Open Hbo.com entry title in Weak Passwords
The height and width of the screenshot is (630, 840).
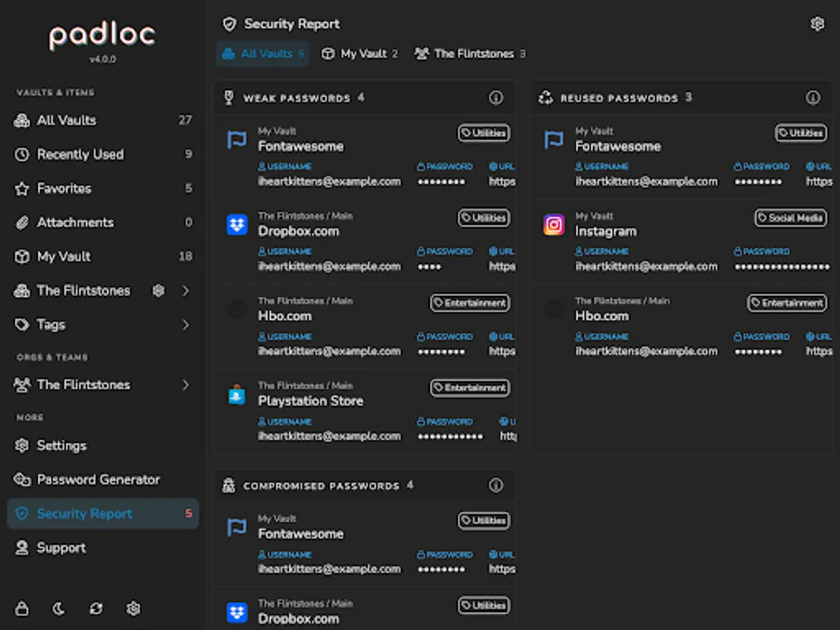coord(285,316)
